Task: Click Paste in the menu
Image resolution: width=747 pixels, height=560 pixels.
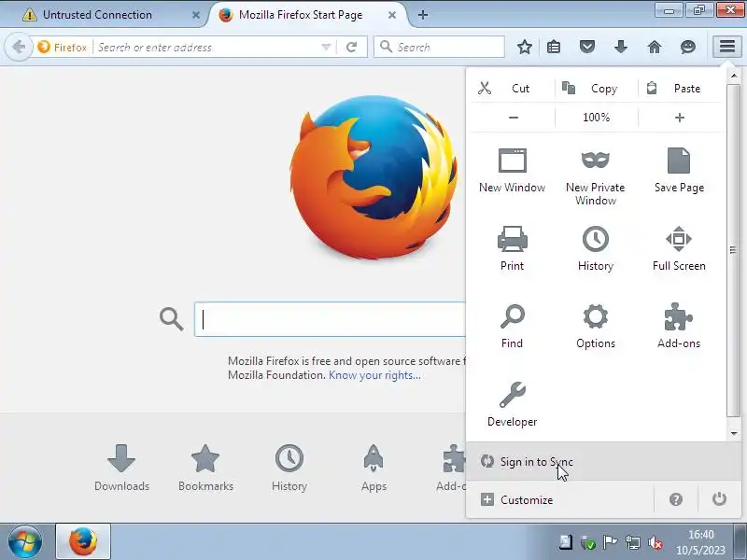Action: pyautogui.click(x=680, y=88)
